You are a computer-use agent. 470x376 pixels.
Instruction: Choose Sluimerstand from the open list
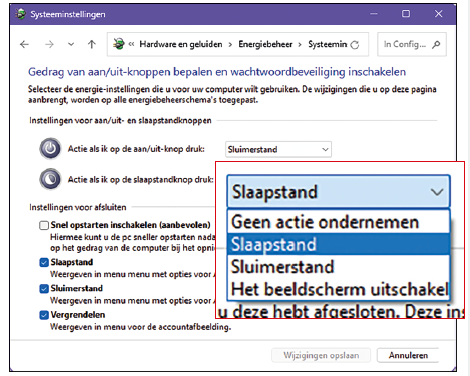[338, 267]
